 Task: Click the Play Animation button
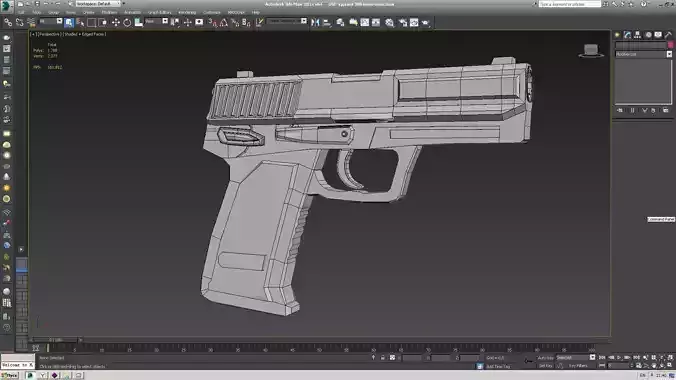[x=619, y=358]
